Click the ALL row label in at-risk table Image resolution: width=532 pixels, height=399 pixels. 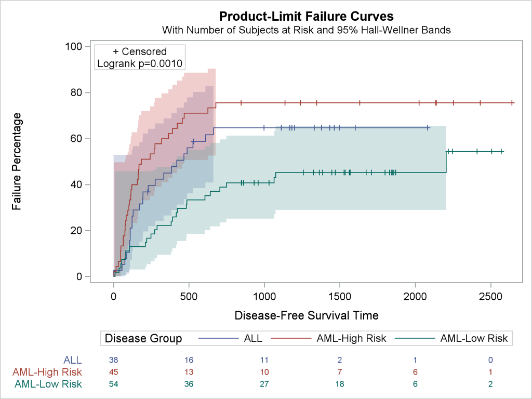pos(73,360)
